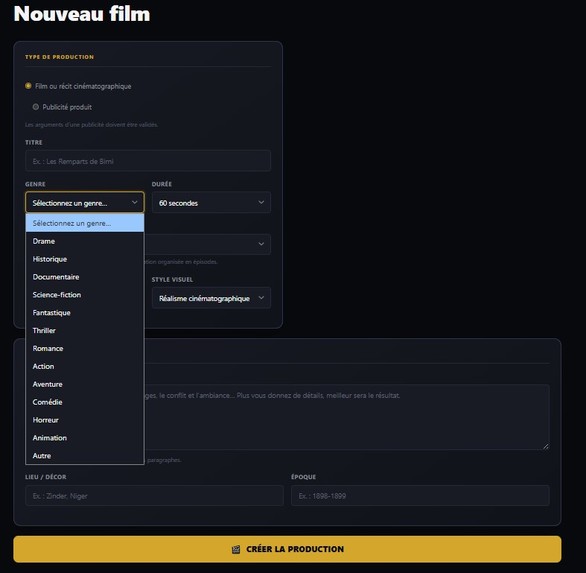The image size is (586, 573).
Task: Open the Style visuel dropdown
Action: 211,298
